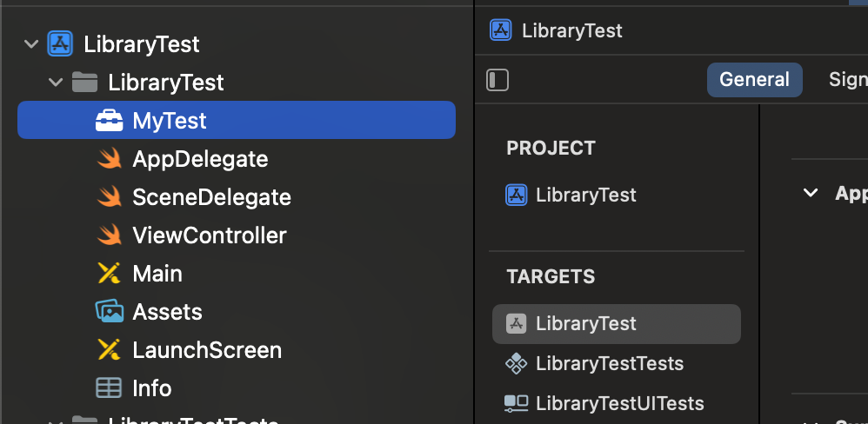This screenshot has height=424, width=868.
Task: Select the LibraryTest app target
Action: click(585, 324)
